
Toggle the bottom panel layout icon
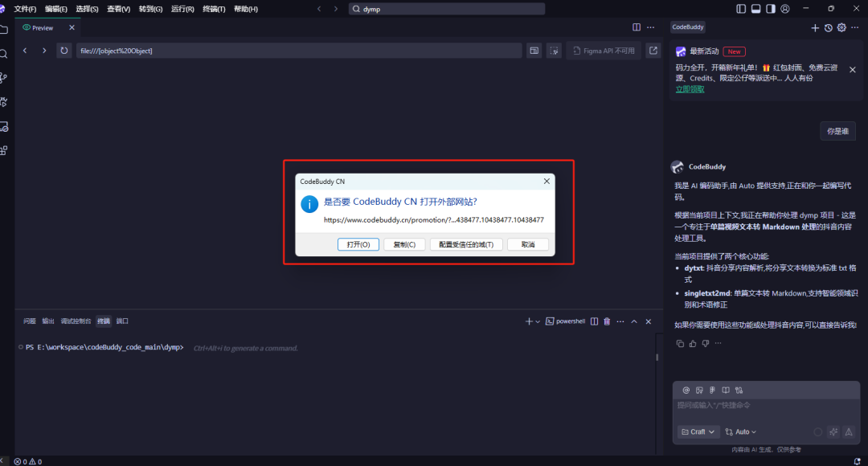[x=755, y=9]
